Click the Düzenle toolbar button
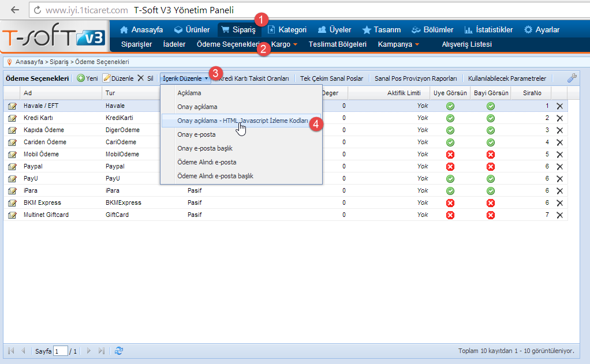 118,78
